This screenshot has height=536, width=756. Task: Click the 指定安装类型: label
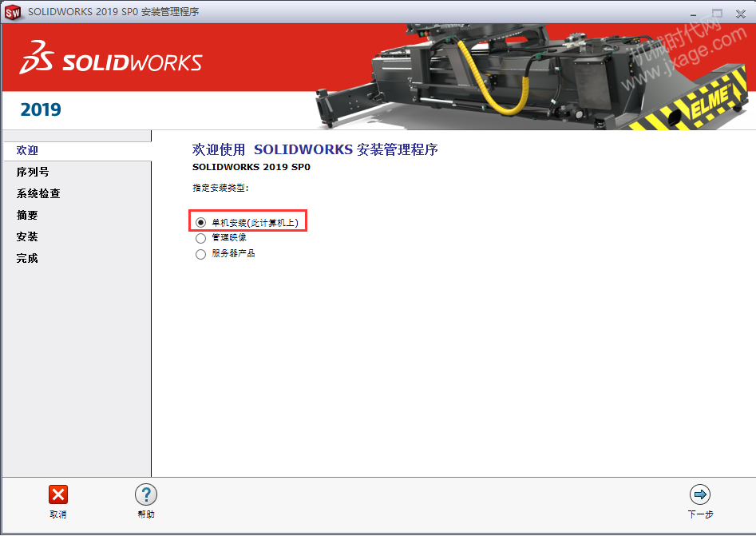(220, 188)
